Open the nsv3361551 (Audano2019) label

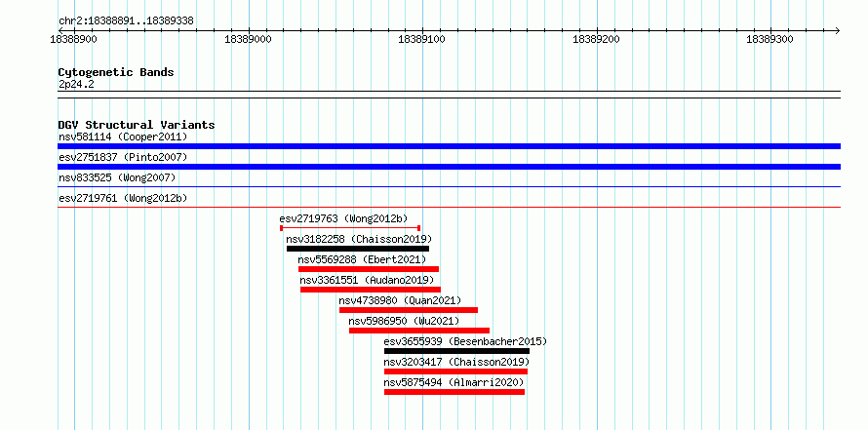click(x=367, y=280)
